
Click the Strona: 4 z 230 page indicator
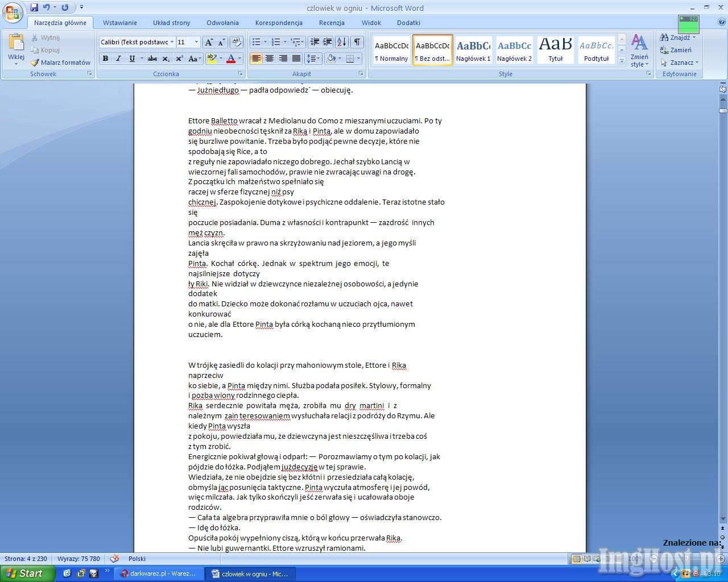(26, 559)
